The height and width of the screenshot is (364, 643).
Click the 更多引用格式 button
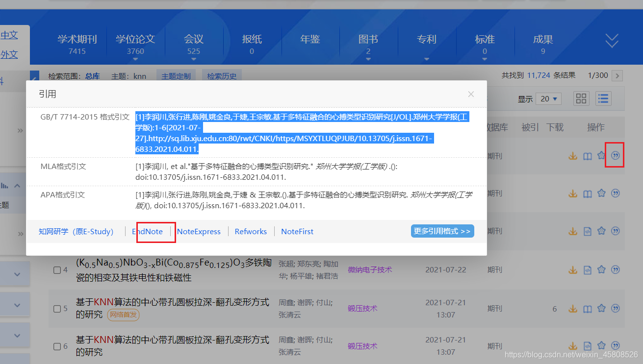(x=442, y=231)
